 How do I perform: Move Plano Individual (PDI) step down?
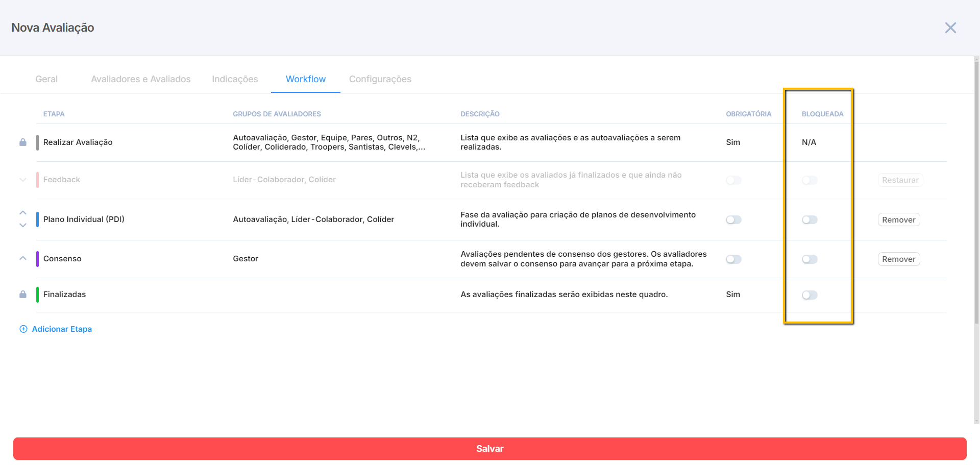(x=23, y=225)
